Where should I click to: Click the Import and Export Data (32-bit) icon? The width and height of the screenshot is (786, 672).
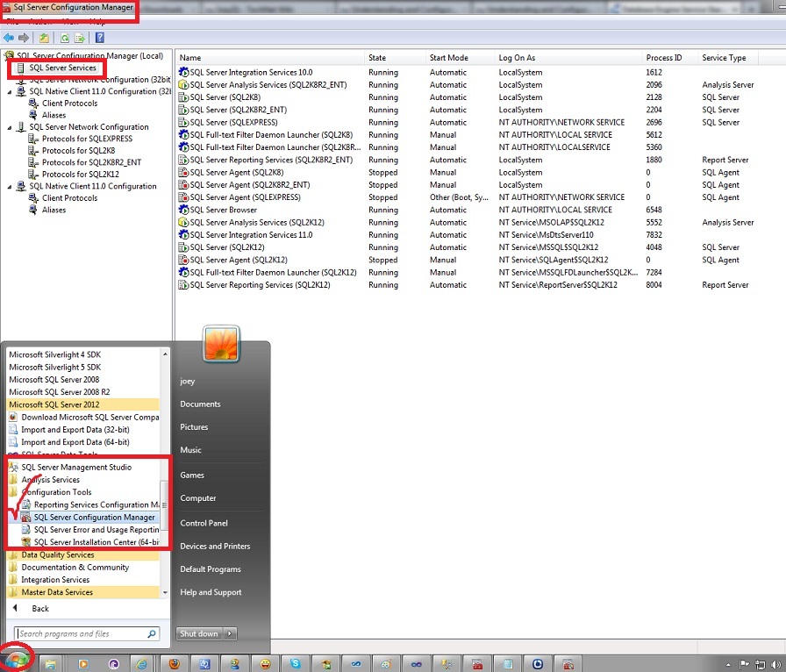pos(13,429)
